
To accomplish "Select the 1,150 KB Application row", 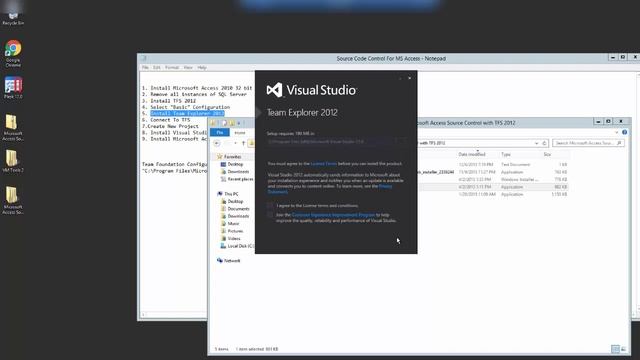I will (x=492, y=194).
